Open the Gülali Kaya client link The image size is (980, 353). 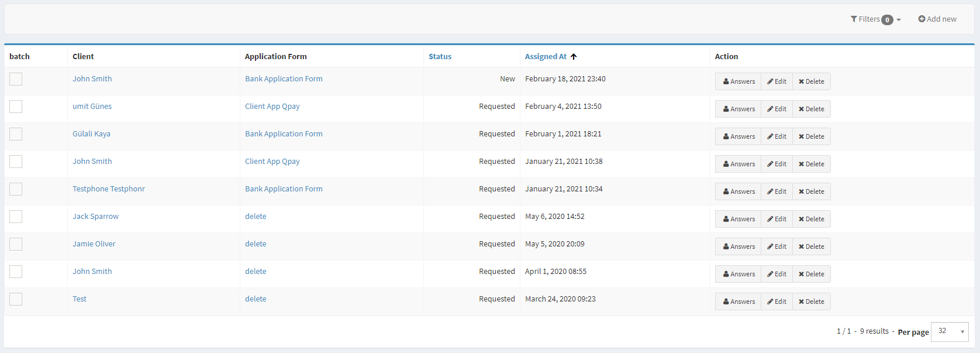[91, 134]
